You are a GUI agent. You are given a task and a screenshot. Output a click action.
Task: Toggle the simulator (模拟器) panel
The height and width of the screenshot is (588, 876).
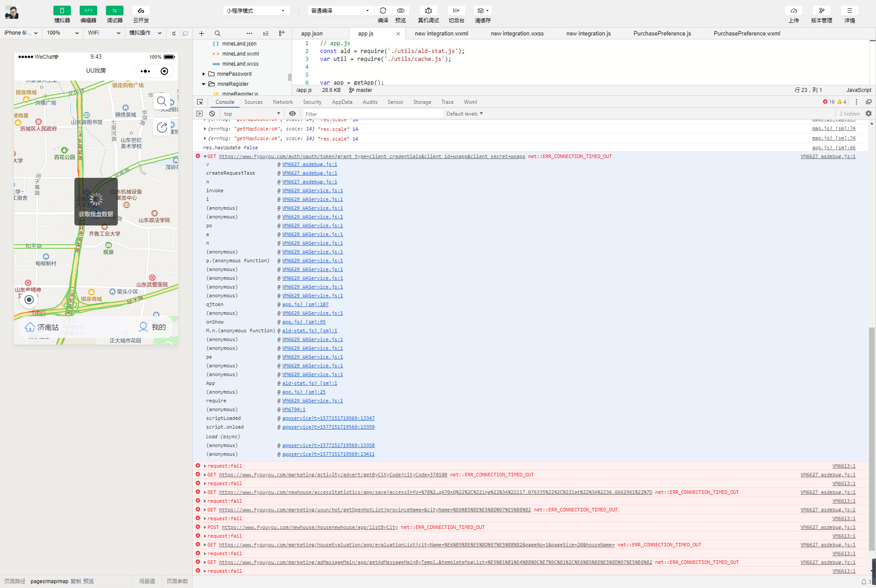(x=62, y=11)
